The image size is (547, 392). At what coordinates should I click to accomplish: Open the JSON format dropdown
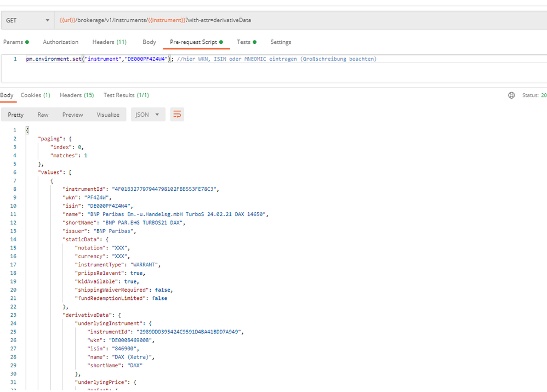click(x=147, y=115)
